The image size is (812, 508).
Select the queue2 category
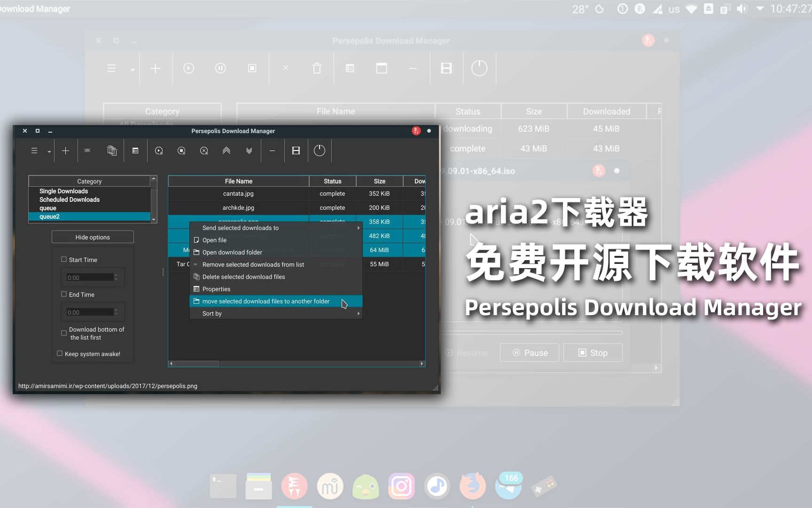click(89, 216)
